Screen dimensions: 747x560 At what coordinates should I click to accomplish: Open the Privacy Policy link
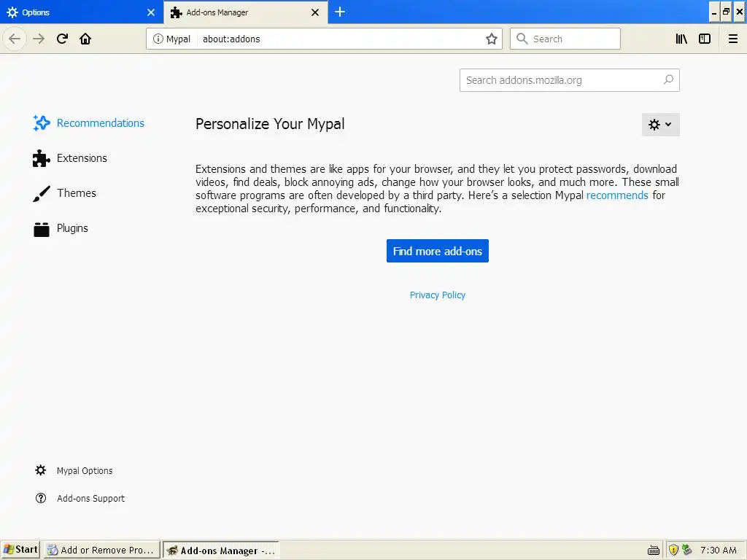point(438,295)
